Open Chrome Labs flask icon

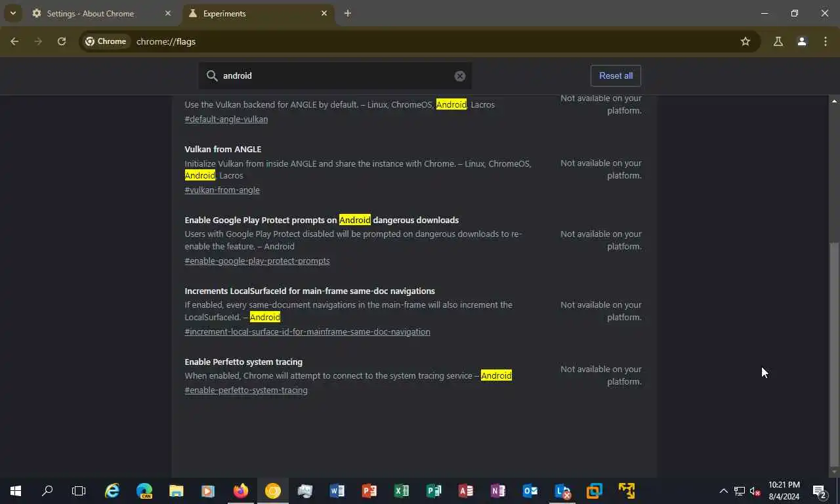click(778, 41)
